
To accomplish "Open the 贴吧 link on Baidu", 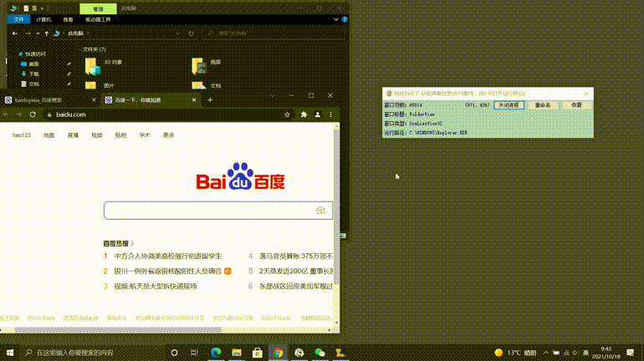I will pyautogui.click(x=120, y=135).
